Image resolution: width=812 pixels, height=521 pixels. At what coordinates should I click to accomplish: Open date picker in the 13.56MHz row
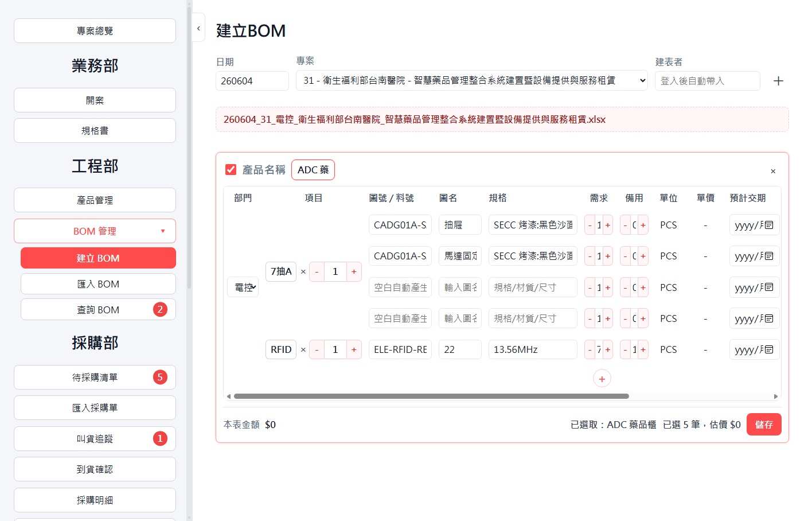[x=769, y=349]
